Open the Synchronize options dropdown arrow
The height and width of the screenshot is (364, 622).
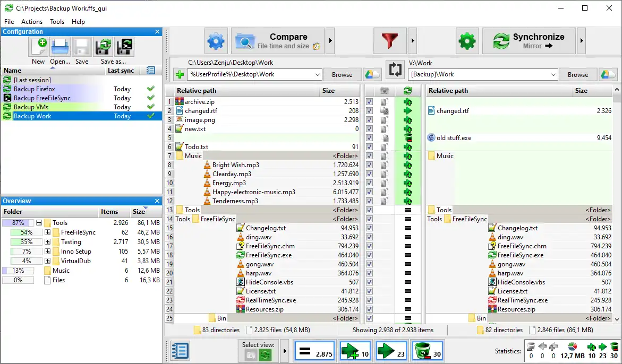click(582, 41)
